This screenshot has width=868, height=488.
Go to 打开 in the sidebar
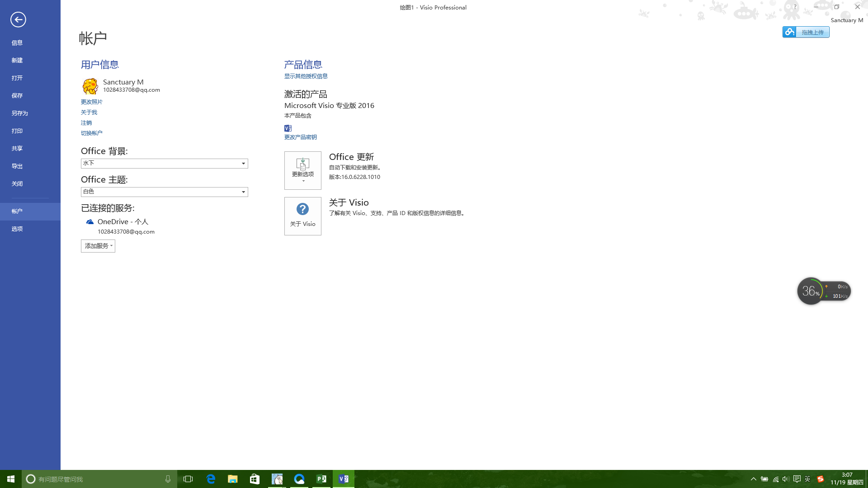tap(30, 78)
